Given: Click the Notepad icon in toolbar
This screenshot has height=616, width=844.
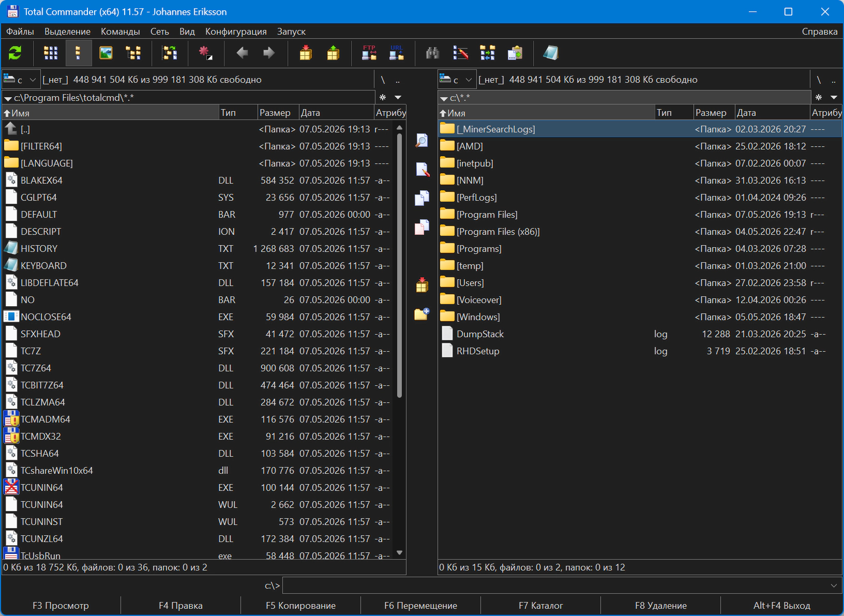Looking at the screenshot, I should pos(551,53).
